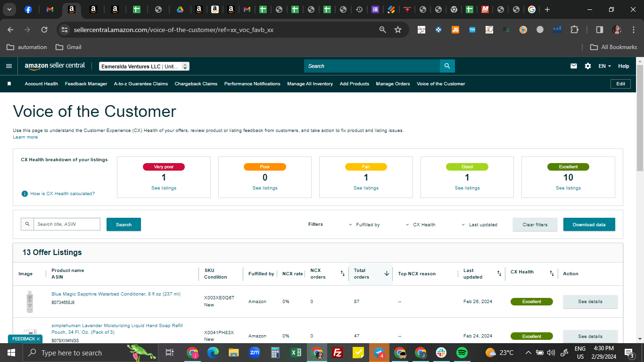Open the Blue Magic Sapphire Waterbed Conditioner link
The width and height of the screenshot is (644, 362).
[x=116, y=294]
